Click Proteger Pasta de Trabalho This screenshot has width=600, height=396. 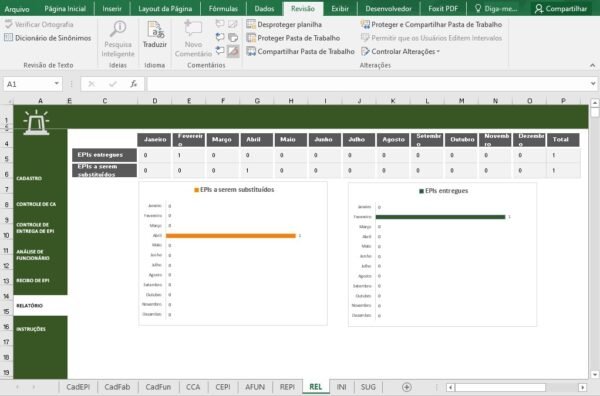(x=293, y=38)
